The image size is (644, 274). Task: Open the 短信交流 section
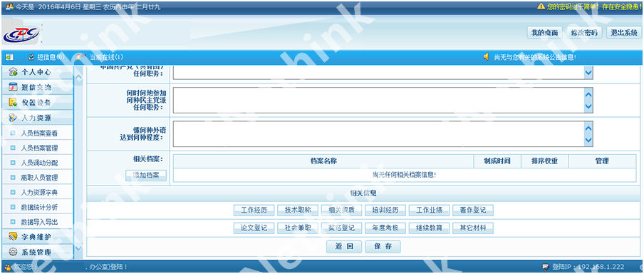tap(37, 87)
